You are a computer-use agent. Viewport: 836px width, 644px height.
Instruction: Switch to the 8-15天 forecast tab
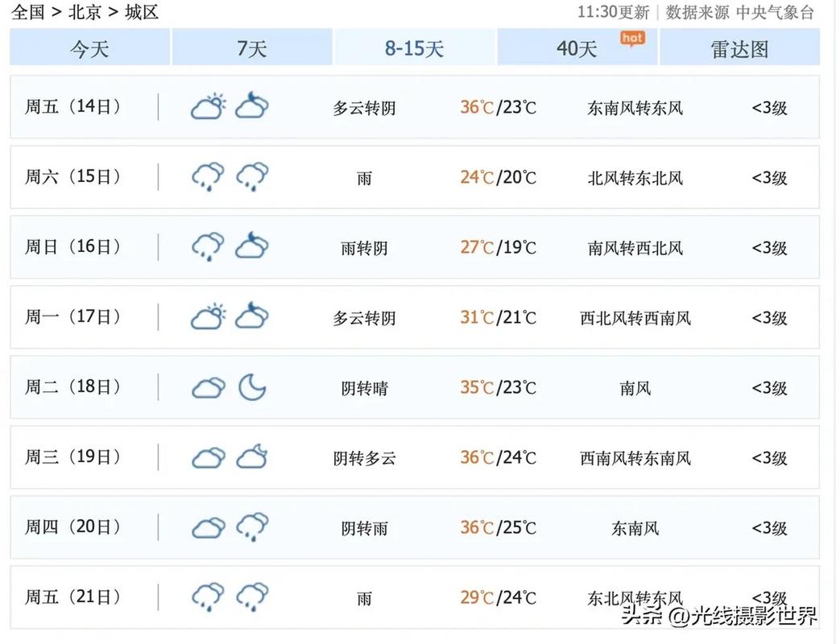415,47
